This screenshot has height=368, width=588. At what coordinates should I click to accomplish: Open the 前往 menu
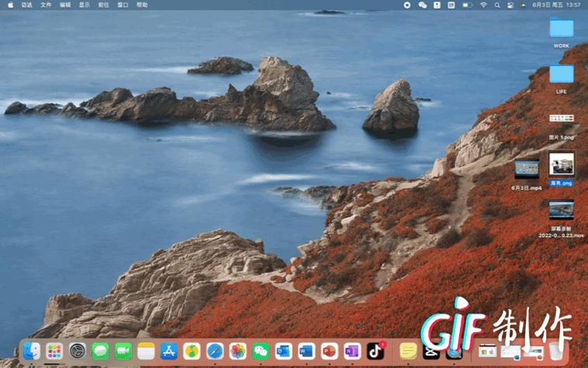coord(103,5)
